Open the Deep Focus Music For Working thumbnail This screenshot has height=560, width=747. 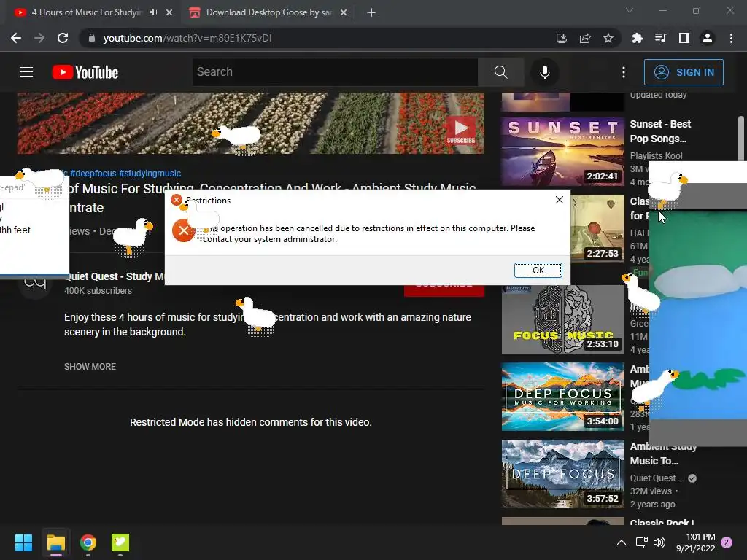(562, 397)
